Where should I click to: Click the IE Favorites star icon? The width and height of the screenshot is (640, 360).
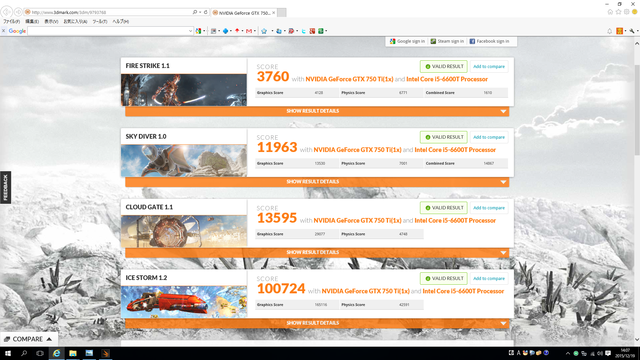(618, 12)
